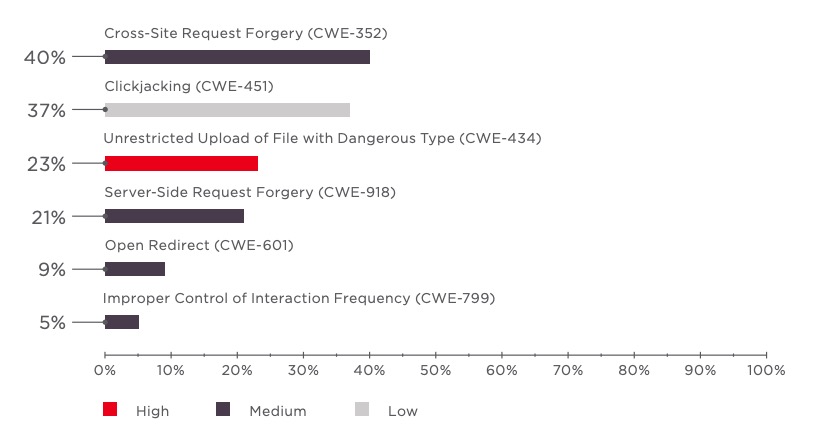Image resolution: width=817 pixels, height=446 pixels.
Task: Click the 50% x-axis tick label
Action: (x=435, y=371)
